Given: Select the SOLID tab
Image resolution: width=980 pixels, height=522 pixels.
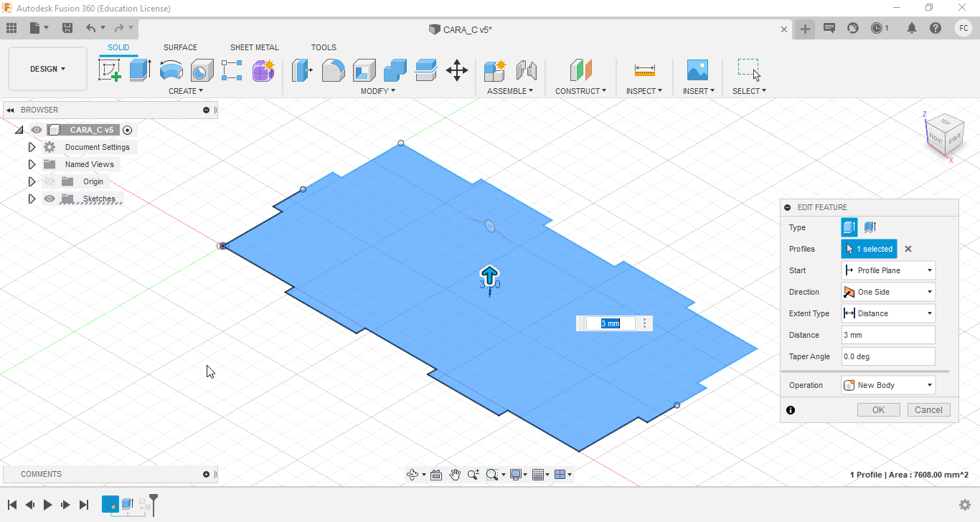Looking at the screenshot, I should coord(118,47).
